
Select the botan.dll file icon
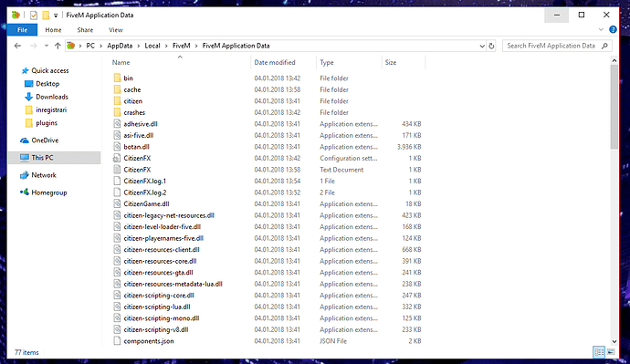click(117, 147)
